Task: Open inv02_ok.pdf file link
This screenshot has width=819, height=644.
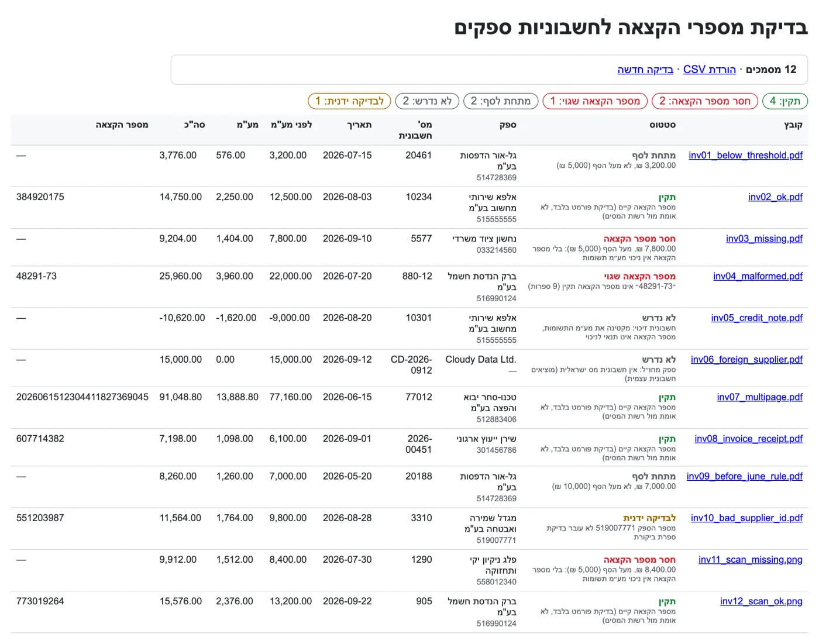Action: tap(775, 197)
